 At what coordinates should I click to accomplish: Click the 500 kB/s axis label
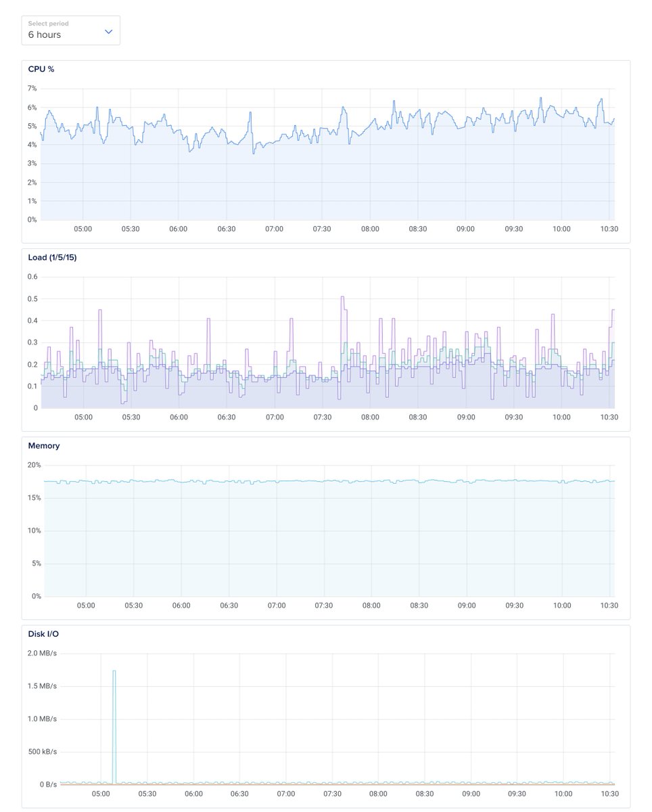tap(43, 752)
